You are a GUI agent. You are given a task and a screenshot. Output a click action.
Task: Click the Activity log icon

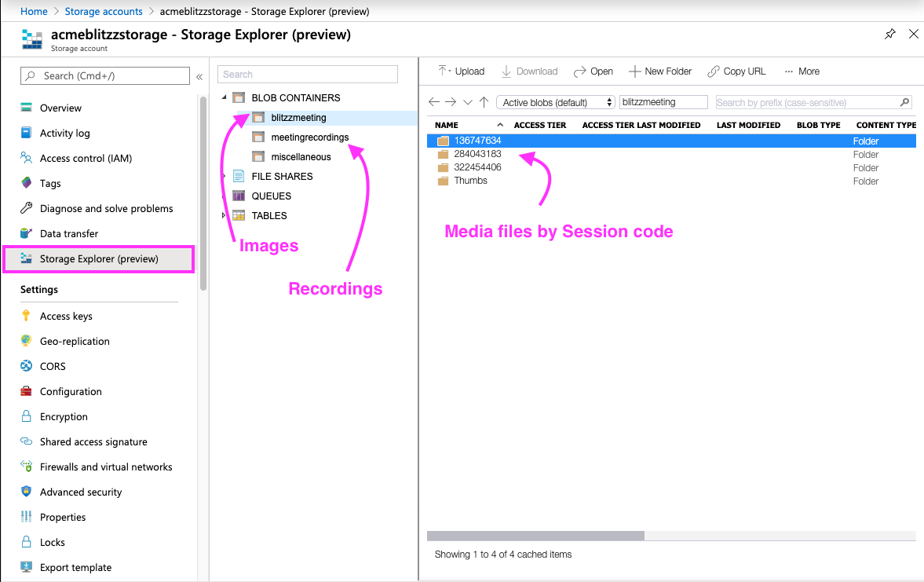pos(26,133)
